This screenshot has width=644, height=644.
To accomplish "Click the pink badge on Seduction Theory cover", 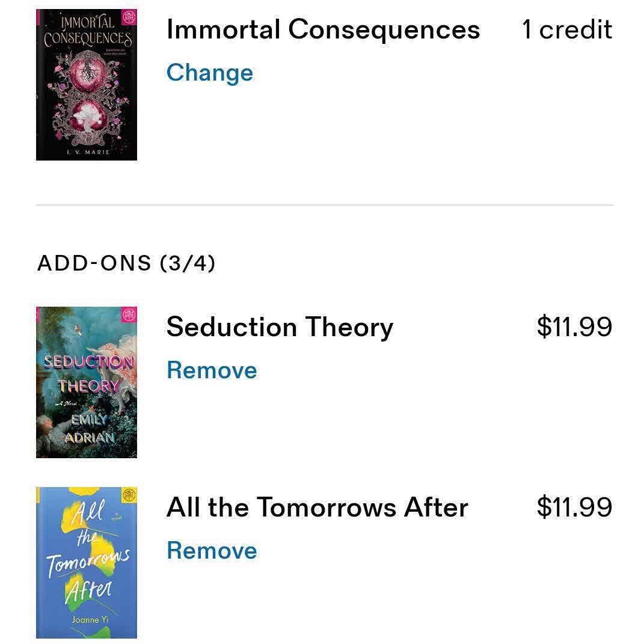I will [129, 315].
